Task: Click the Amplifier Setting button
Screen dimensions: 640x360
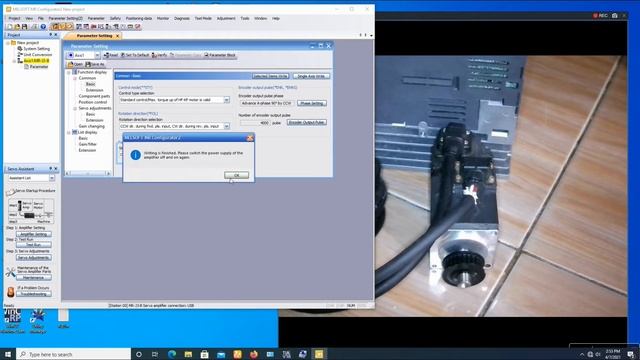Action: coord(33,234)
